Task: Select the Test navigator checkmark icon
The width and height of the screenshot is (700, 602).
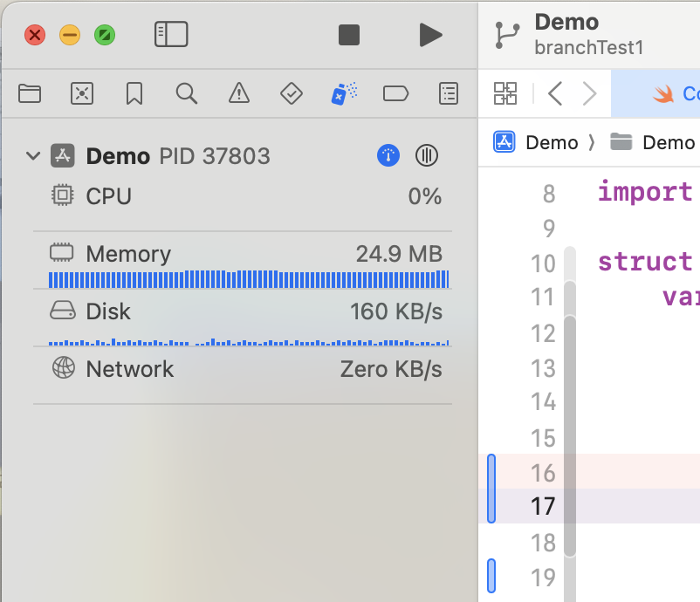Action: 291,93
